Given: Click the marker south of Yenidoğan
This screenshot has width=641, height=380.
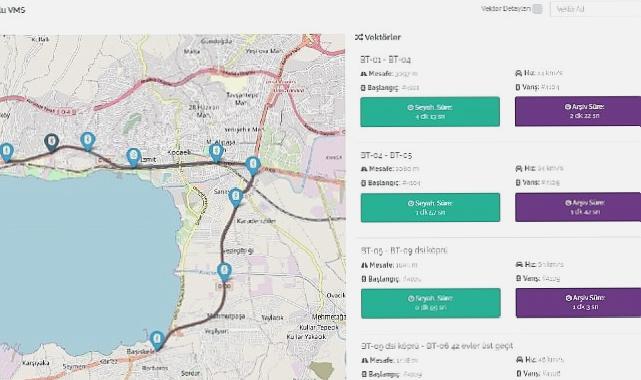Looking at the screenshot, I should (224, 273).
